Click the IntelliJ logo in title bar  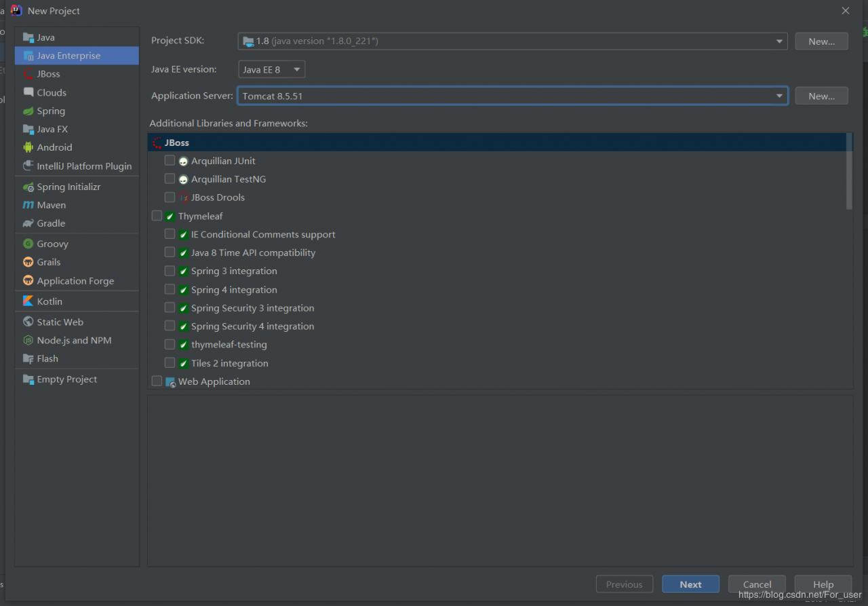pyautogui.click(x=16, y=10)
